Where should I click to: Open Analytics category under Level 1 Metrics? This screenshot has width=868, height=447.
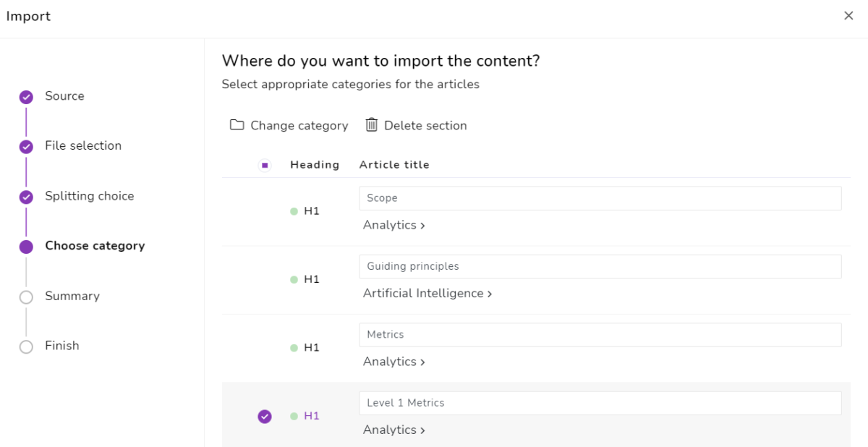pyautogui.click(x=393, y=430)
